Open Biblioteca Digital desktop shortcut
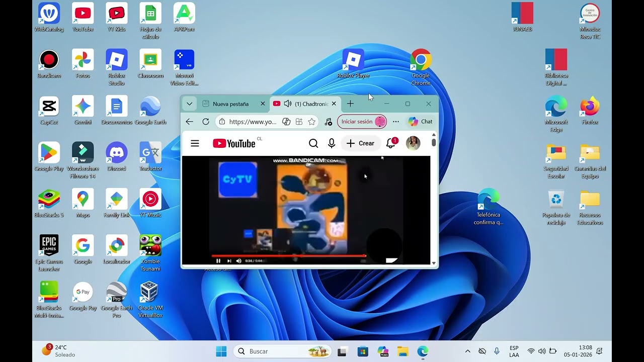The image size is (644, 362). click(556, 67)
